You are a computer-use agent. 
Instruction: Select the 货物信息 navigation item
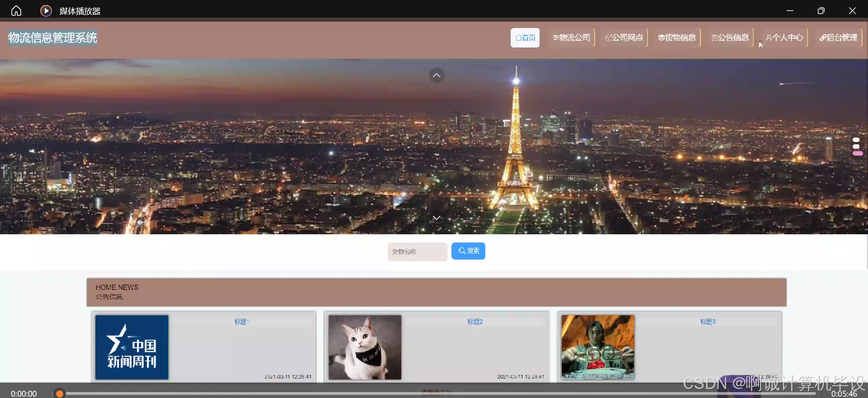[x=677, y=38]
